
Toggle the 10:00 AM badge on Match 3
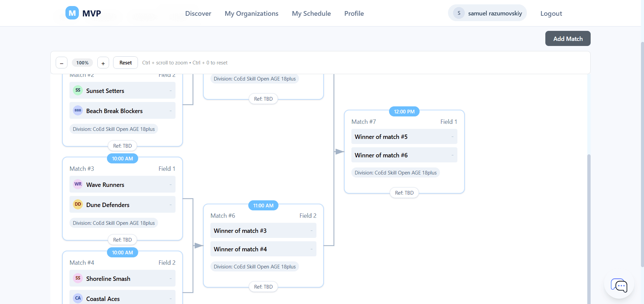click(x=122, y=158)
